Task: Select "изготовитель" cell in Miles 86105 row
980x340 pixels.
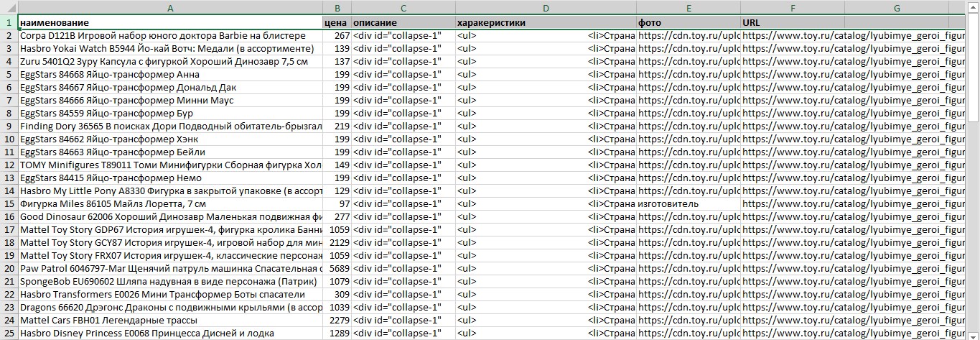Action: coord(689,203)
